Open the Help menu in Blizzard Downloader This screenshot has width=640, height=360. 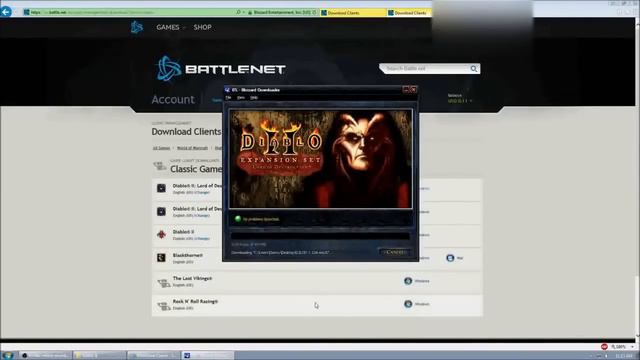pyautogui.click(x=254, y=98)
